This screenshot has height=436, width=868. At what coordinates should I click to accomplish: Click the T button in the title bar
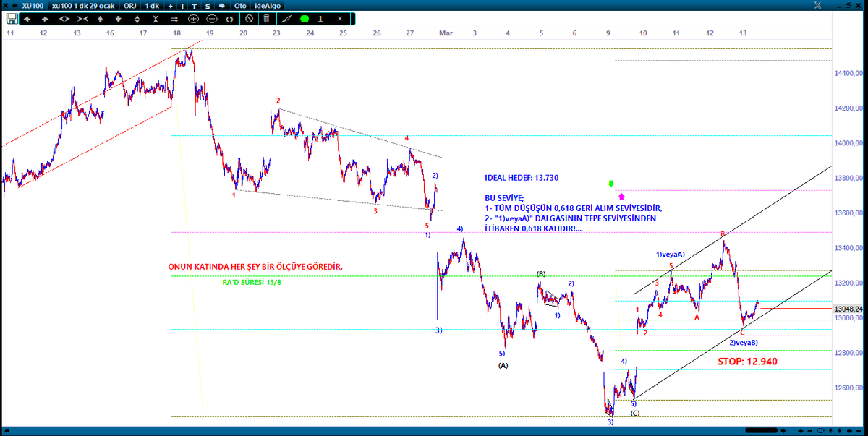tap(195, 6)
